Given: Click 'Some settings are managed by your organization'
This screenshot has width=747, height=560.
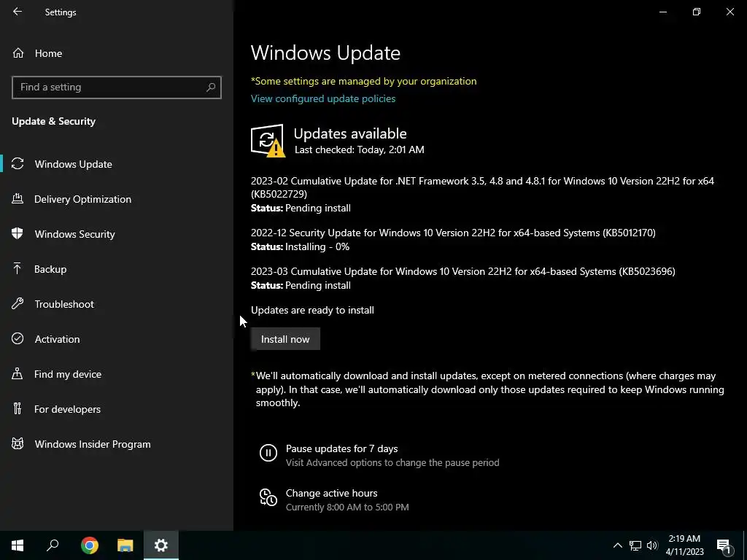Looking at the screenshot, I should coord(364,81).
